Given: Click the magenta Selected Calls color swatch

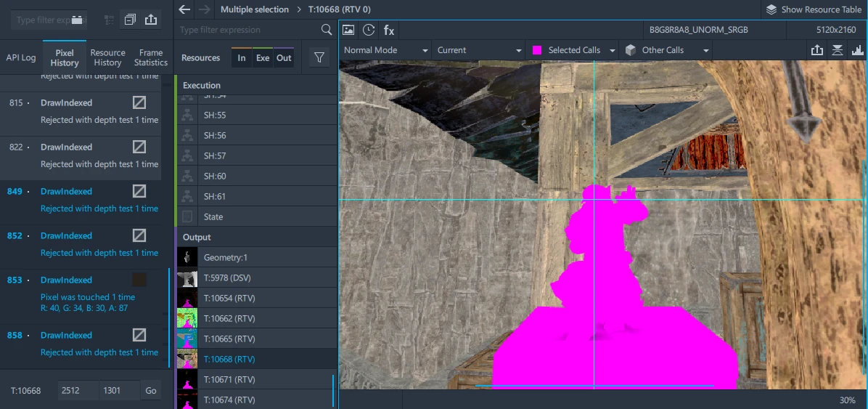Looking at the screenshot, I should click(x=537, y=50).
